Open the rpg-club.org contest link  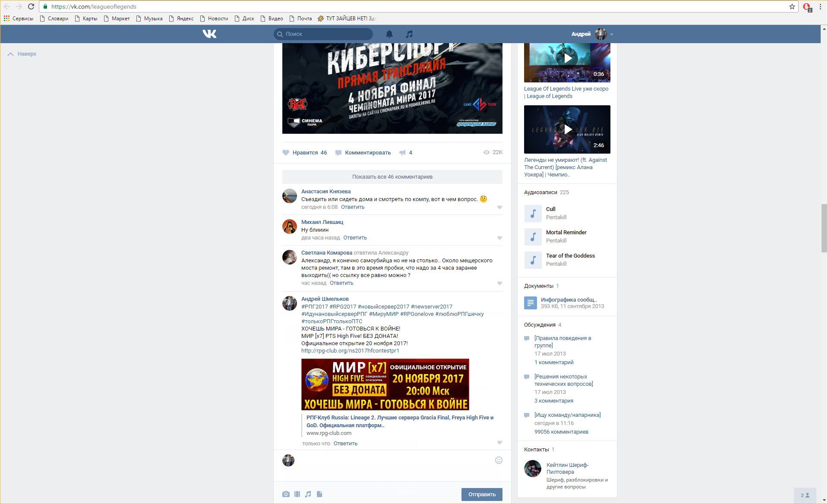[x=350, y=351]
